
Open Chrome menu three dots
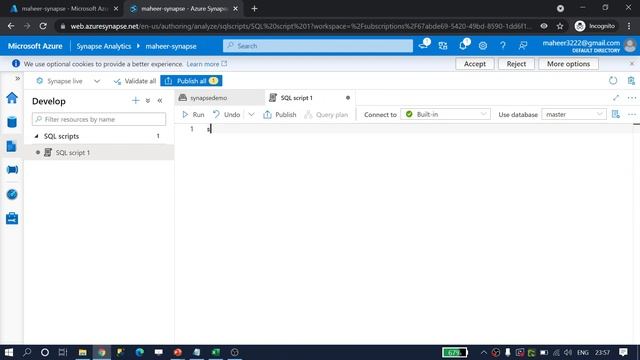629,26
